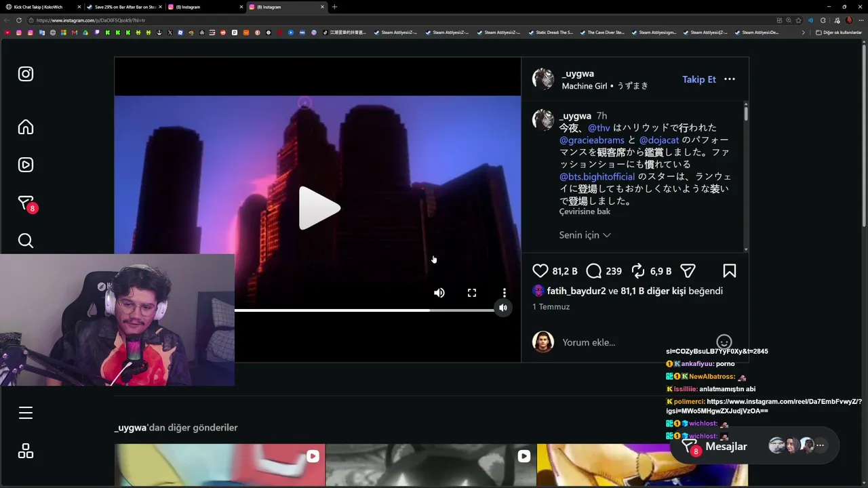Open the @dojacat mention
868x488 pixels.
pos(659,140)
